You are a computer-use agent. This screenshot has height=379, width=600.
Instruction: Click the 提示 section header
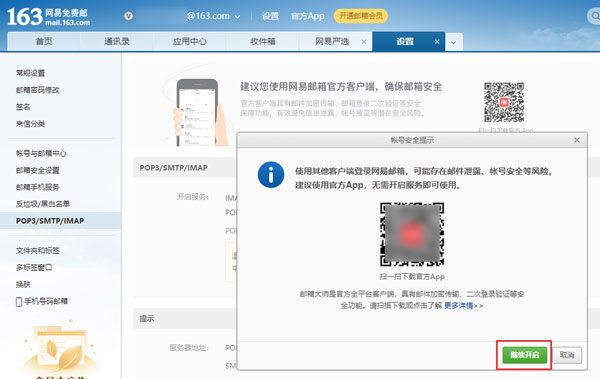[x=147, y=319]
